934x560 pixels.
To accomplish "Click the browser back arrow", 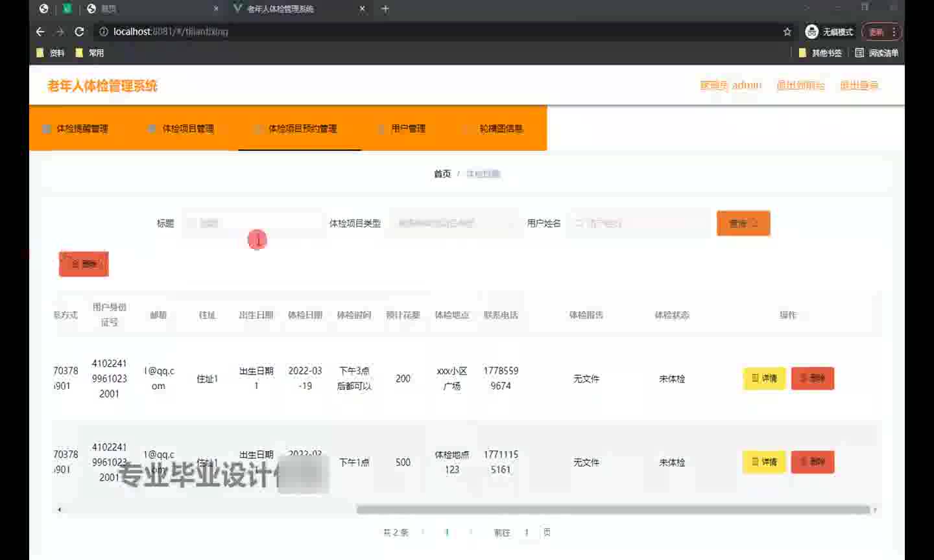I will pyautogui.click(x=40, y=32).
